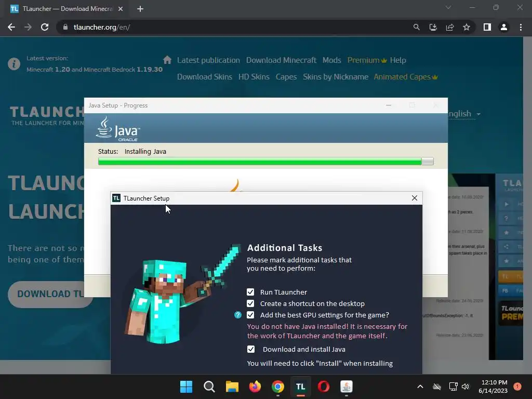Image resolution: width=532 pixels, height=399 pixels.
Task: Open Help menu item
Action: (398, 60)
